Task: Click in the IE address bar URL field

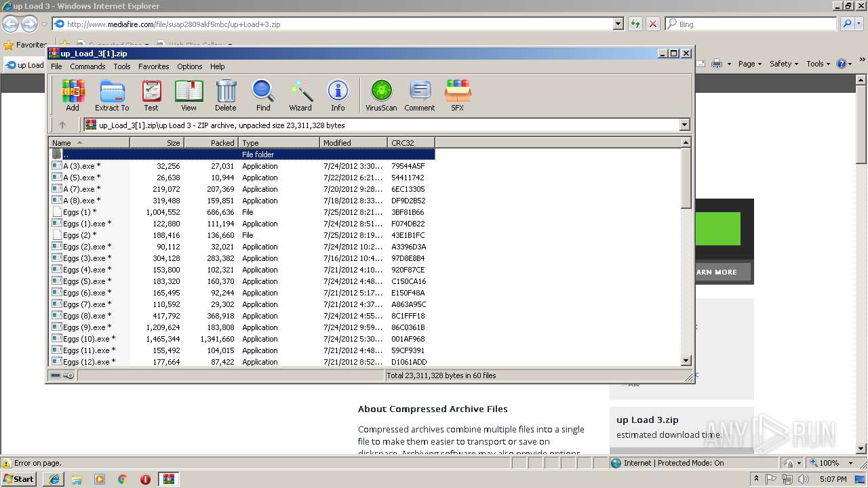Action: coord(332,24)
